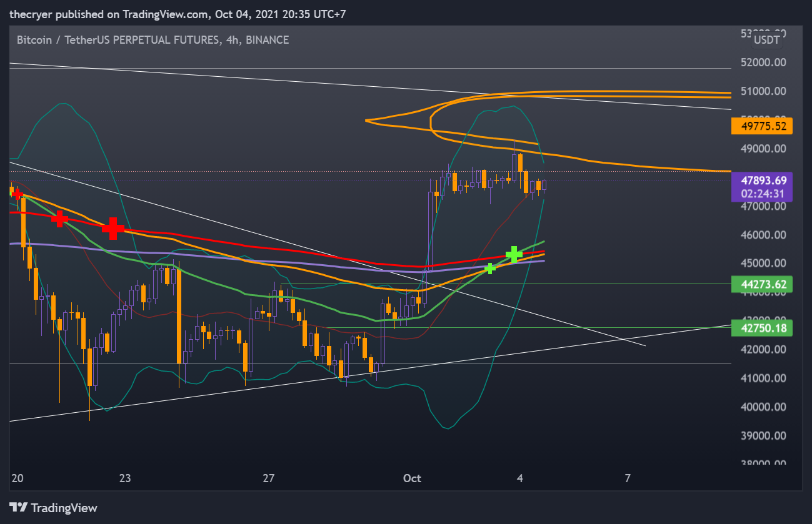
Task: Click the 41000.00 price axis label
Action: pos(763,378)
